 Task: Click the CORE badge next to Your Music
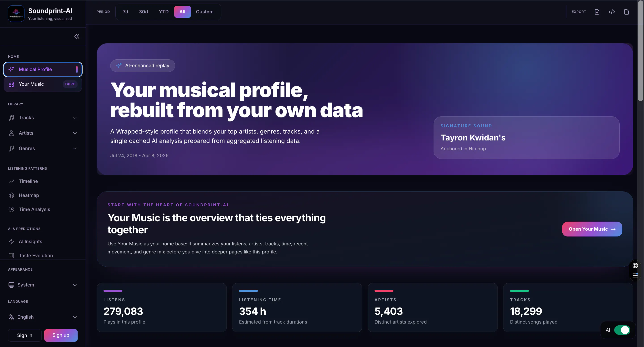click(x=70, y=84)
